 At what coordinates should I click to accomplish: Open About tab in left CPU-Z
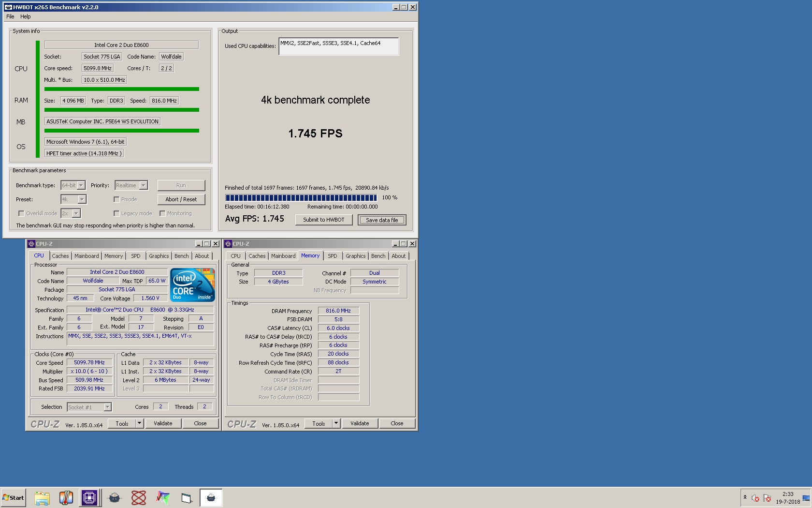click(x=202, y=256)
